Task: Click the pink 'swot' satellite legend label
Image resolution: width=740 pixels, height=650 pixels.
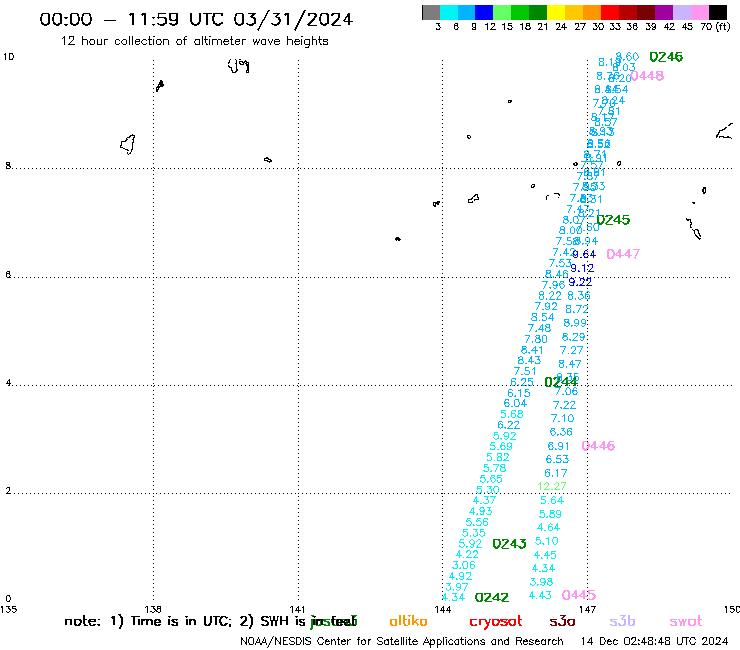Action: (686, 621)
